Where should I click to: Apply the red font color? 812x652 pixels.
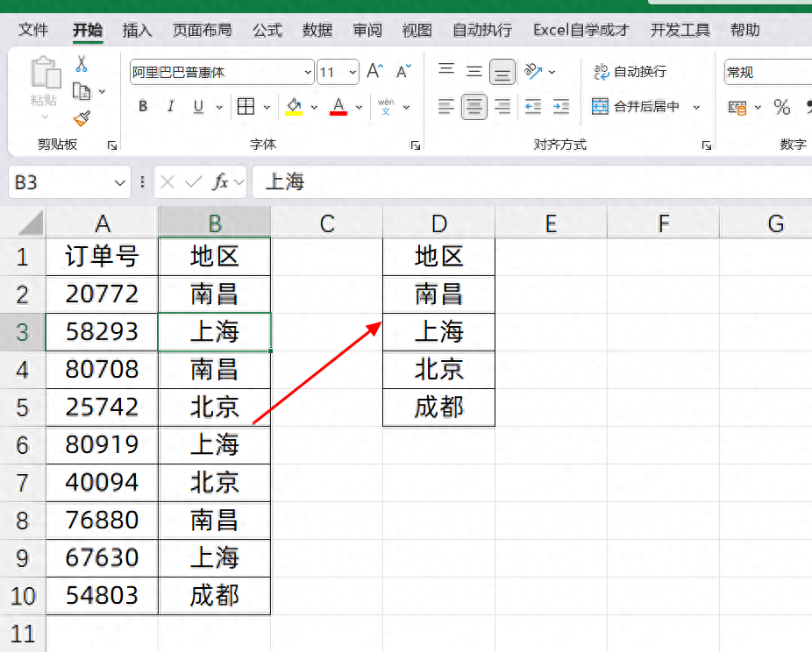(338, 107)
